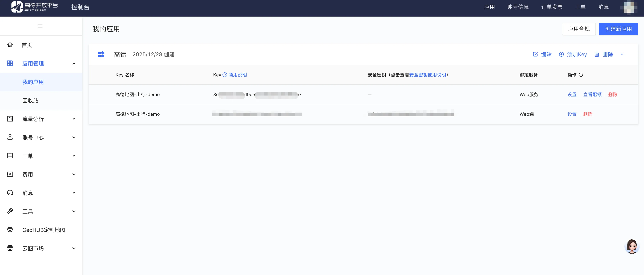Click the home icon beside 首页

pyautogui.click(x=10, y=45)
